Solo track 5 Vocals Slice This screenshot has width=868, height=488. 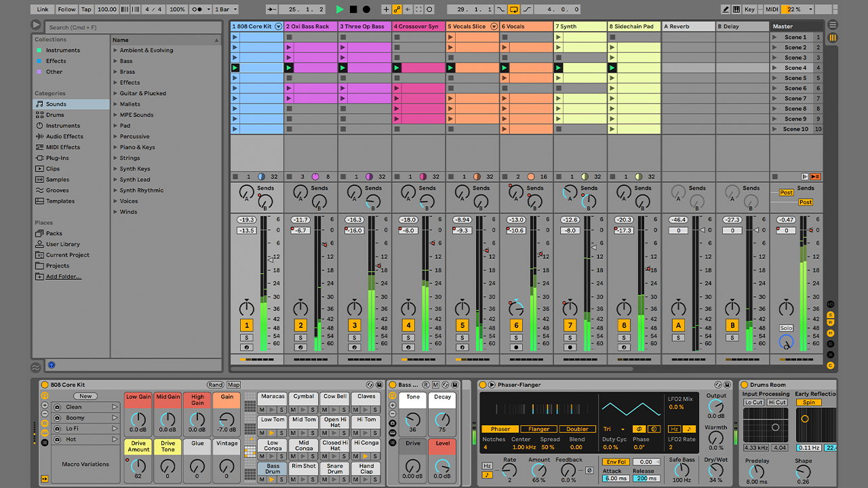click(x=462, y=338)
